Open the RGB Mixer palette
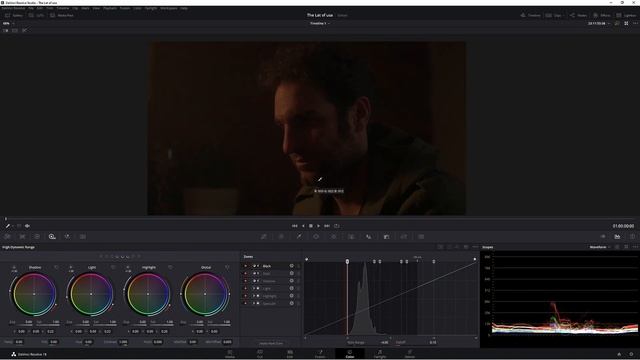 pyautogui.click(x=67, y=237)
